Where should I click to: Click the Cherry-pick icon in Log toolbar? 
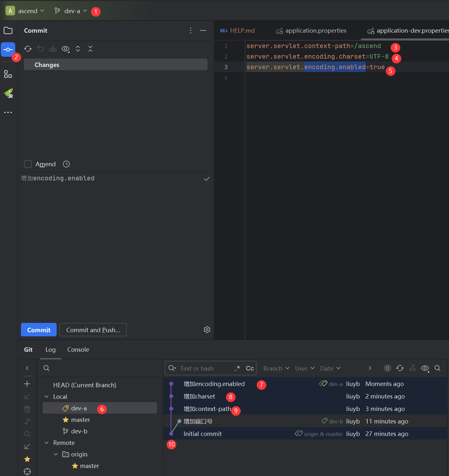(412, 368)
